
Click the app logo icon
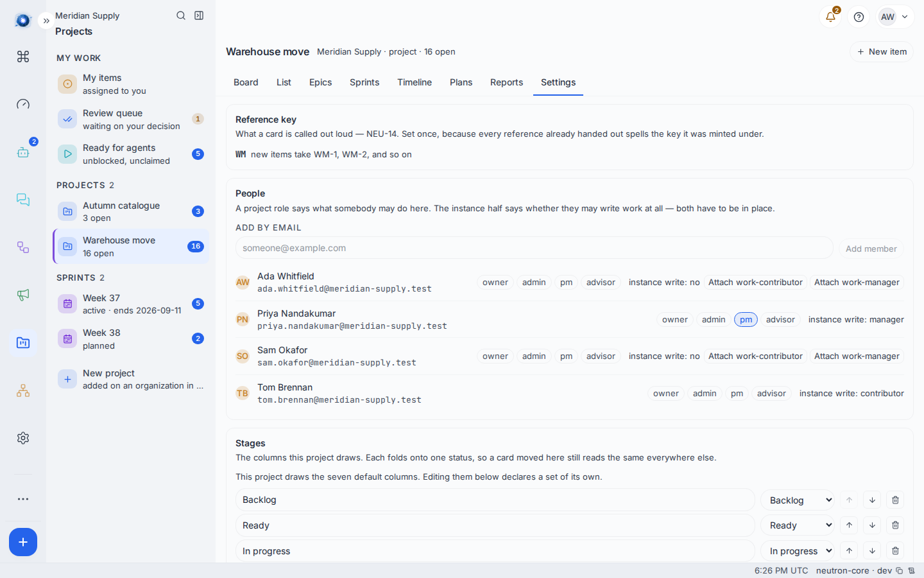click(x=23, y=21)
